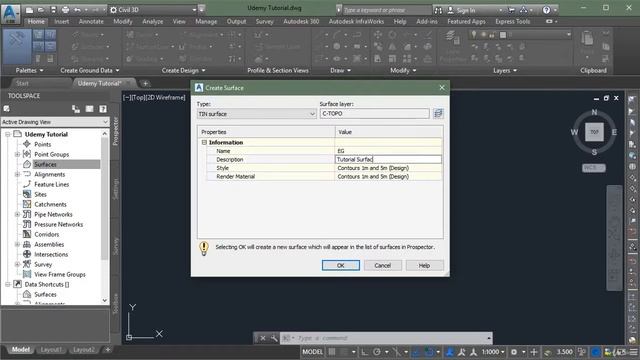
Task: Select Surfaces in the Prospector tree
Action: point(45,164)
